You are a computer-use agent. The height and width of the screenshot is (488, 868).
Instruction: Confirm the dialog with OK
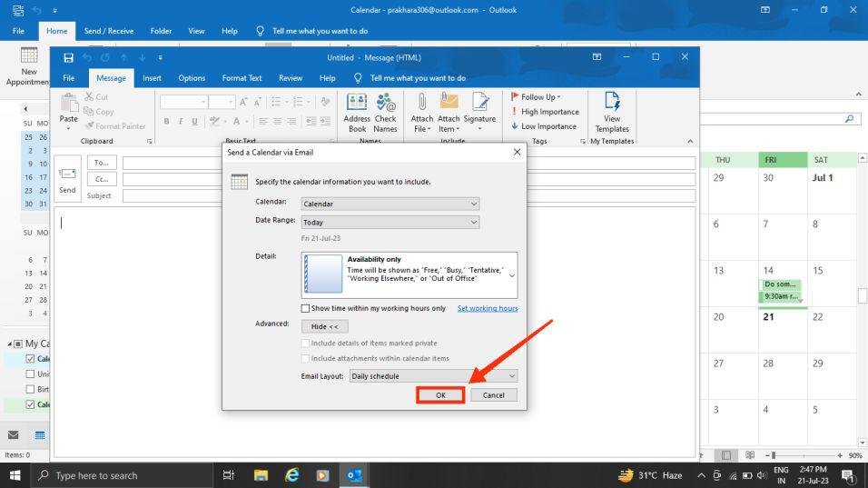440,395
